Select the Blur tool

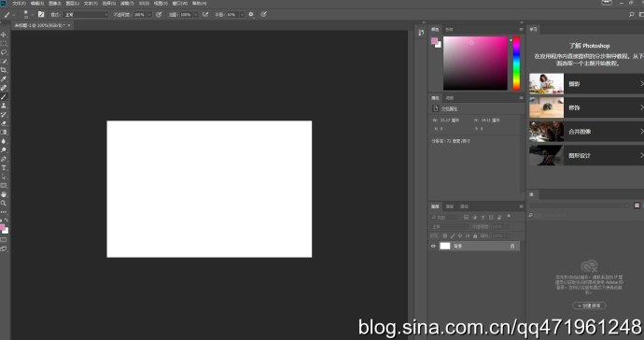[x=4, y=141]
